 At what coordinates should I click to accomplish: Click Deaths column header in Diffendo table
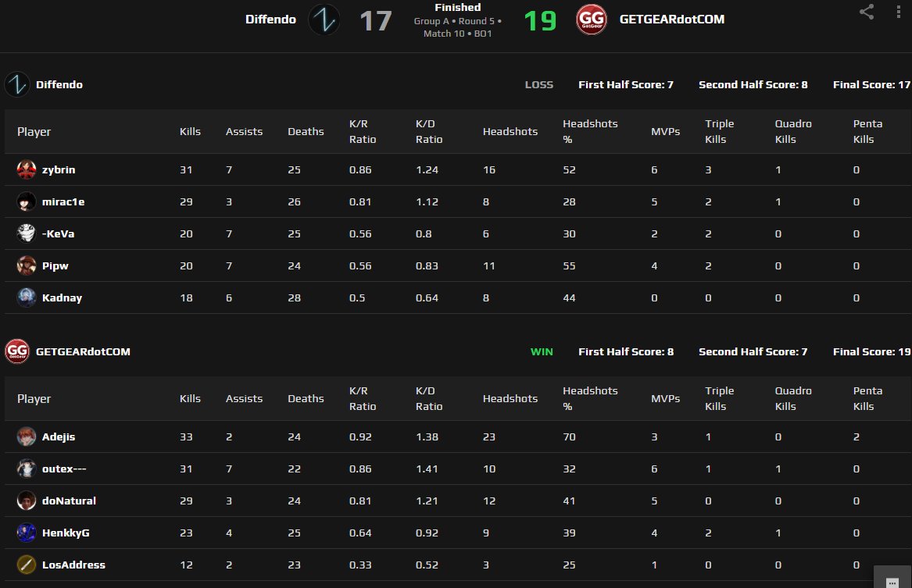(x=306, y=131)
